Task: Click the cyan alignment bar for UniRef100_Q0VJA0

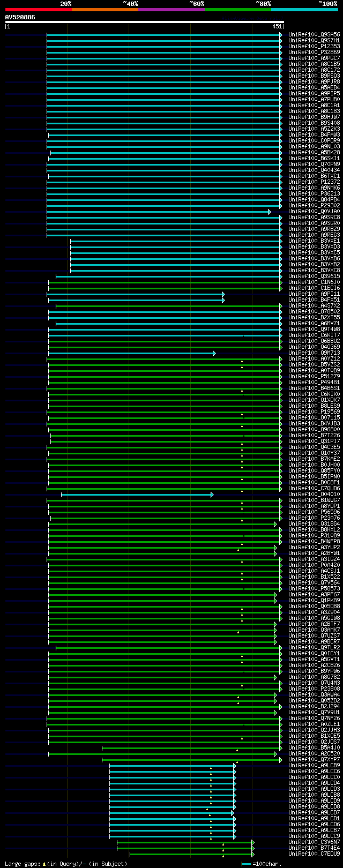Action: [158, 212]
